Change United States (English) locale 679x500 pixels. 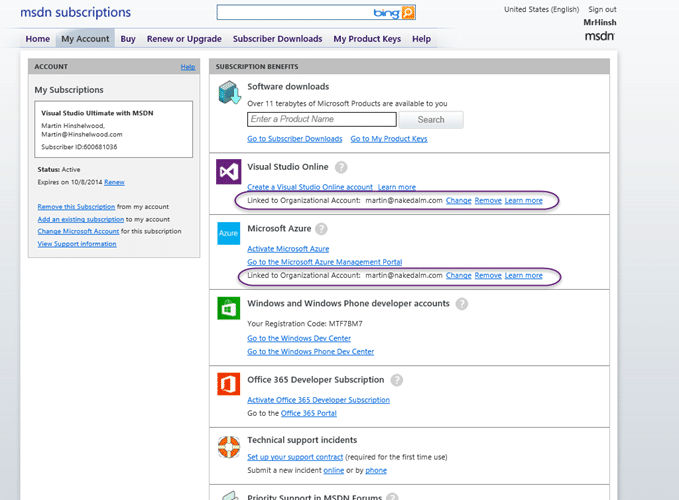pyautogui.click(x=541, y=10)
